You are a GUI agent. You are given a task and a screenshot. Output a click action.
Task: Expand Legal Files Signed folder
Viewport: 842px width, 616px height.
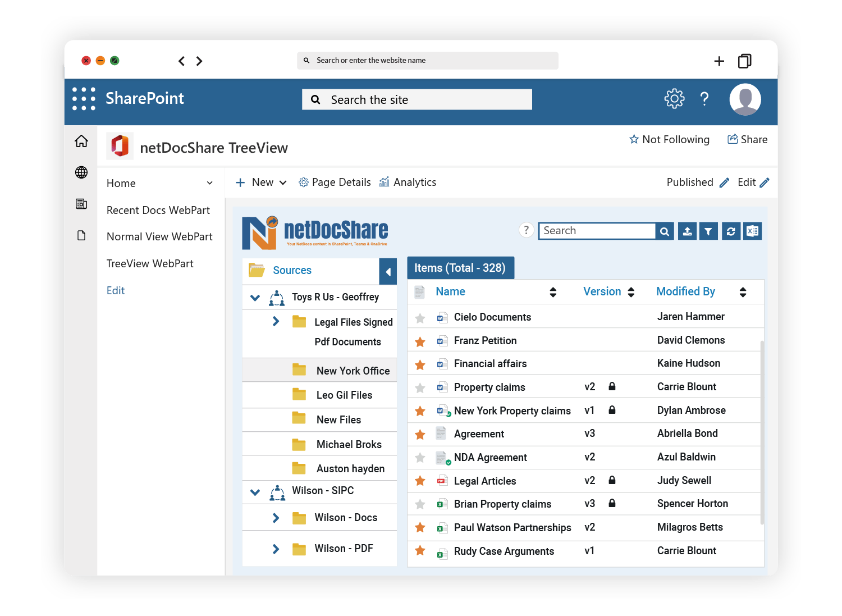point(276,321)
